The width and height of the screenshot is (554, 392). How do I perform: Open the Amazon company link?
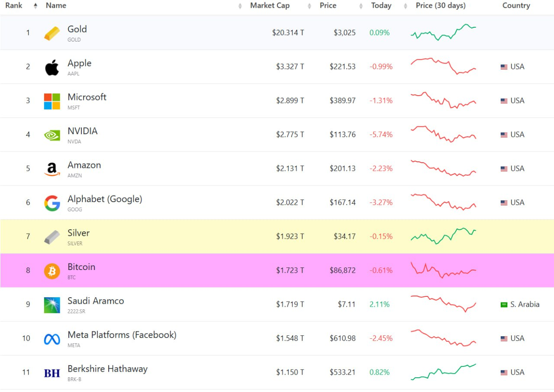[x=84, y=165]
